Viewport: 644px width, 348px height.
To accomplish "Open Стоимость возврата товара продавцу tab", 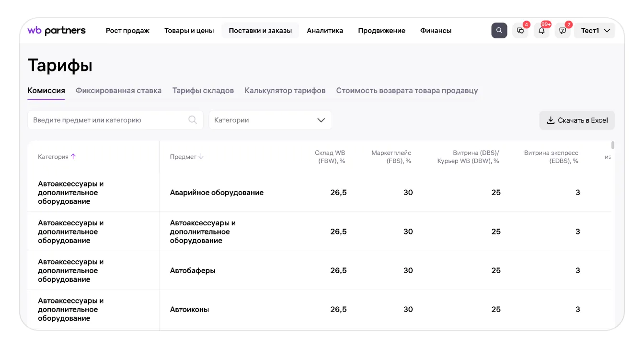I will pyautogui.click(x=407, y=91).
